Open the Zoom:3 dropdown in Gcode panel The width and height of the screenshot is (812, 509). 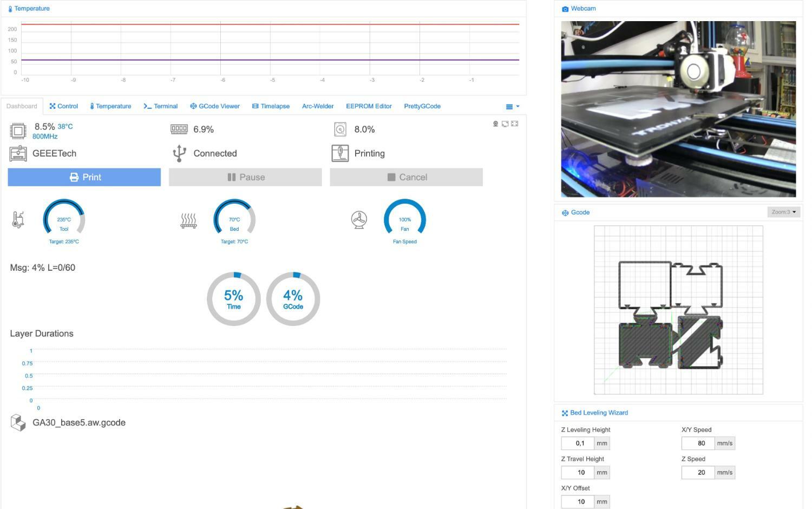(x=783, y=212)
